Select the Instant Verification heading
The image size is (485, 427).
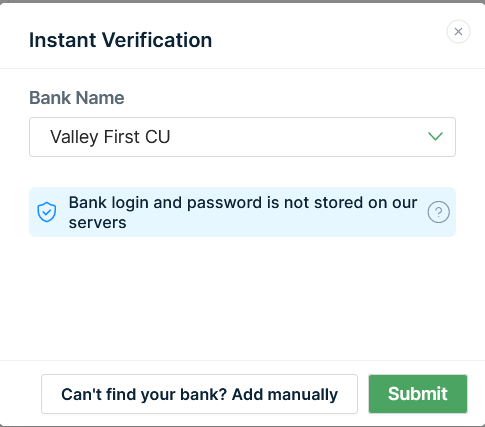click(120, 40)
